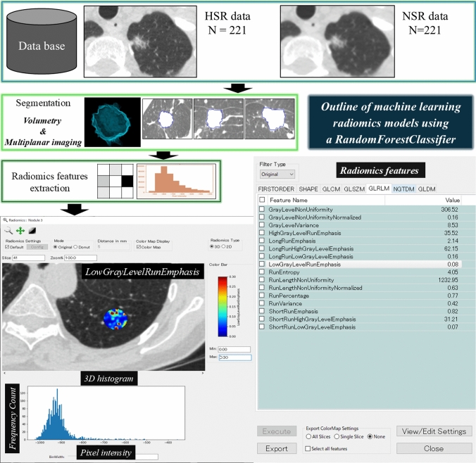Click the Radiomics window title icon
Screen dimensions: 476x463
(5, 220)
